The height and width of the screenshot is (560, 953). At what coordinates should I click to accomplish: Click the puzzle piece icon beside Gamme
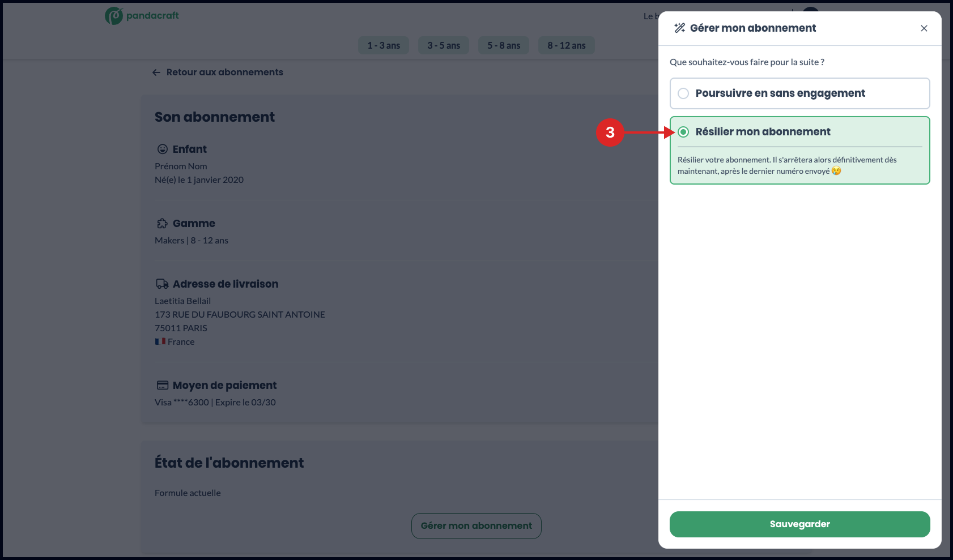pyautogui.click(x=163, y=223)
